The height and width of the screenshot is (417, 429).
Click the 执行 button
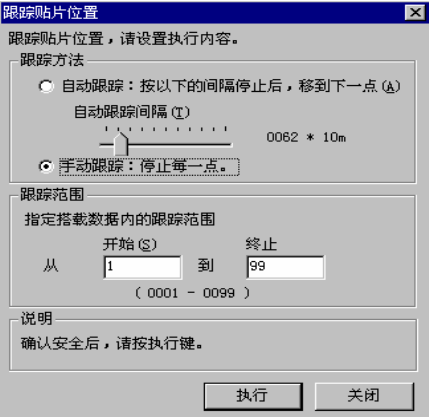tap(253, 396)
